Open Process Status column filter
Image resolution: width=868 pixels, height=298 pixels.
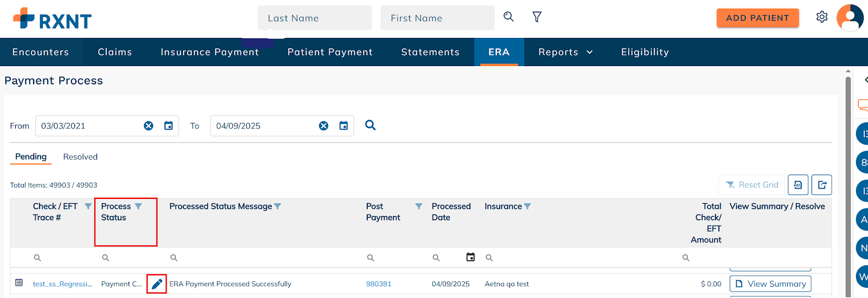click(x=138, y=206)
